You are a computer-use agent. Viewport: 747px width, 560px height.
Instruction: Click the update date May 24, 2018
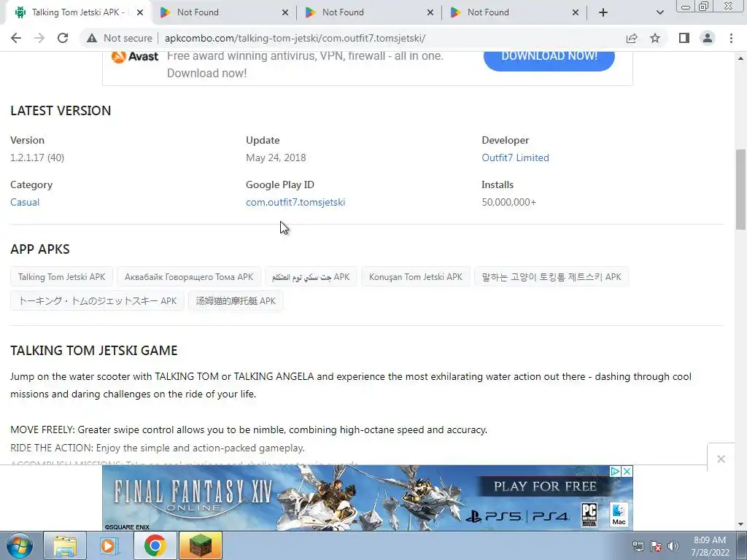(276, 157)
